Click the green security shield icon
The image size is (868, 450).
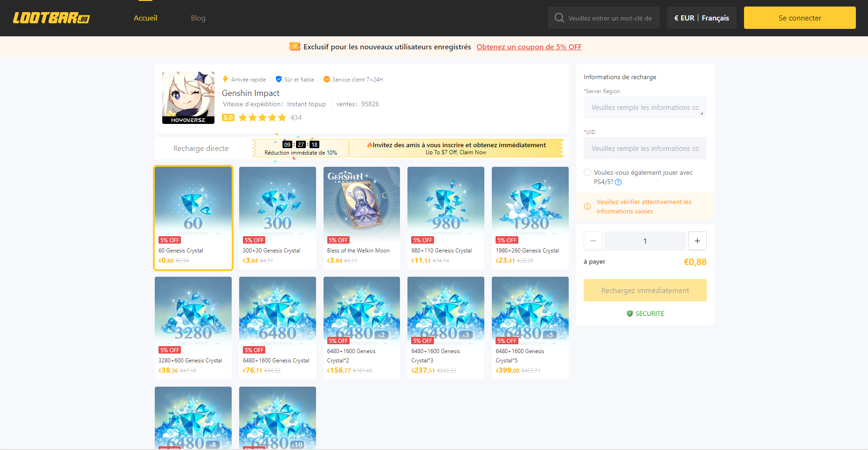point(630,314)
